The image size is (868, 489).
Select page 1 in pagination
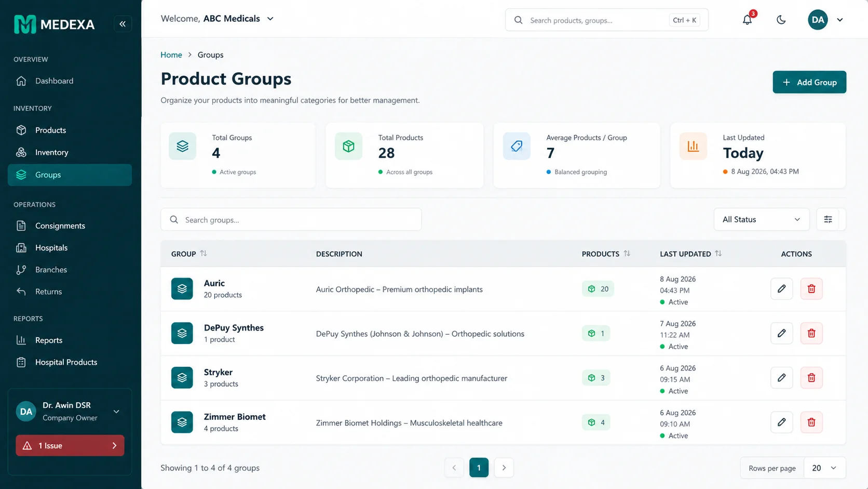coord(479,468)
